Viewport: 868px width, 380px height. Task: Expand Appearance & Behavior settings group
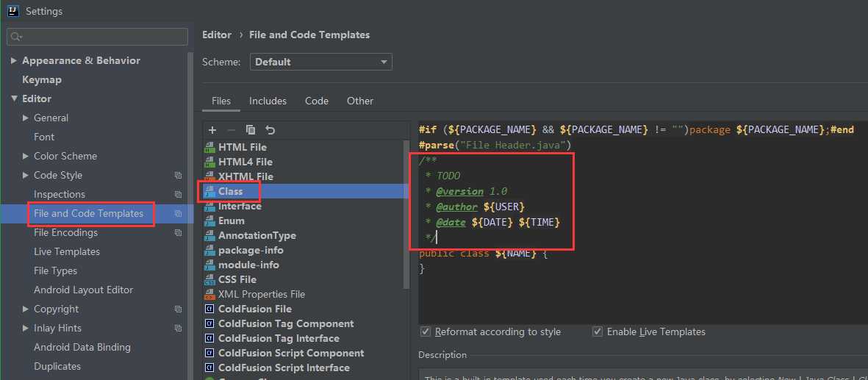click(14, 60)
